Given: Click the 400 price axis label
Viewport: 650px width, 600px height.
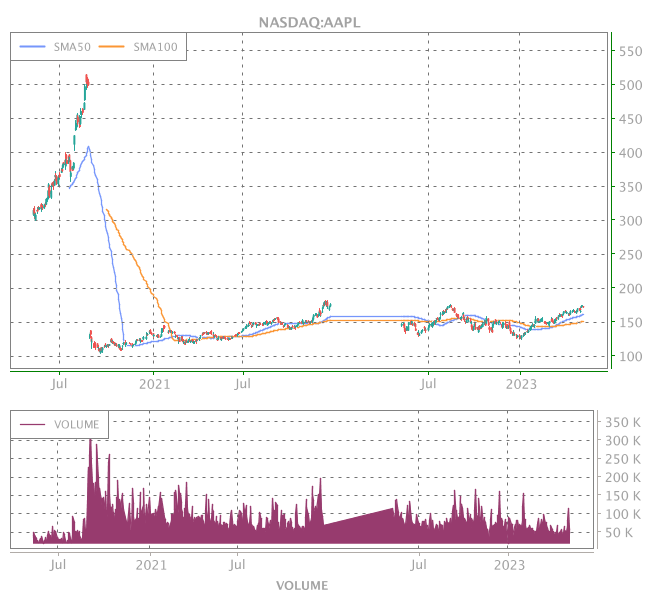Looking at the screenshot, I should 631,153.
